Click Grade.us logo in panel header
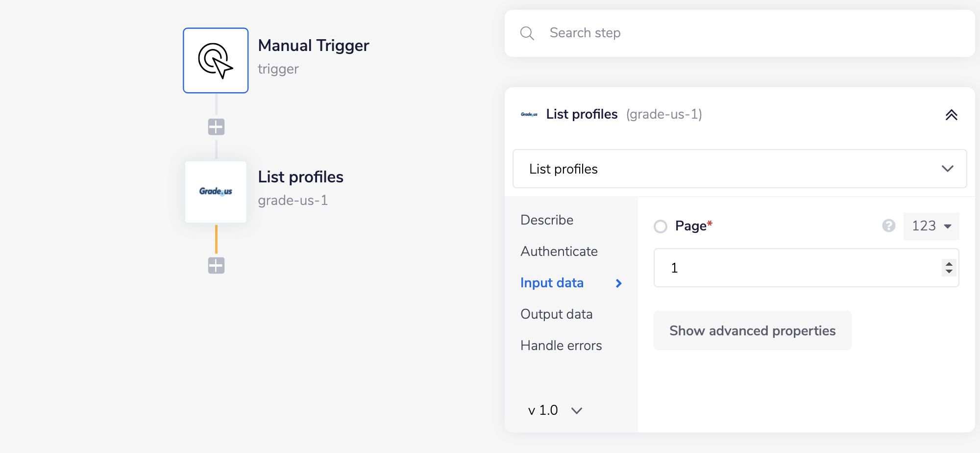The height and width of the screenshot is (453, 980). 529,114
